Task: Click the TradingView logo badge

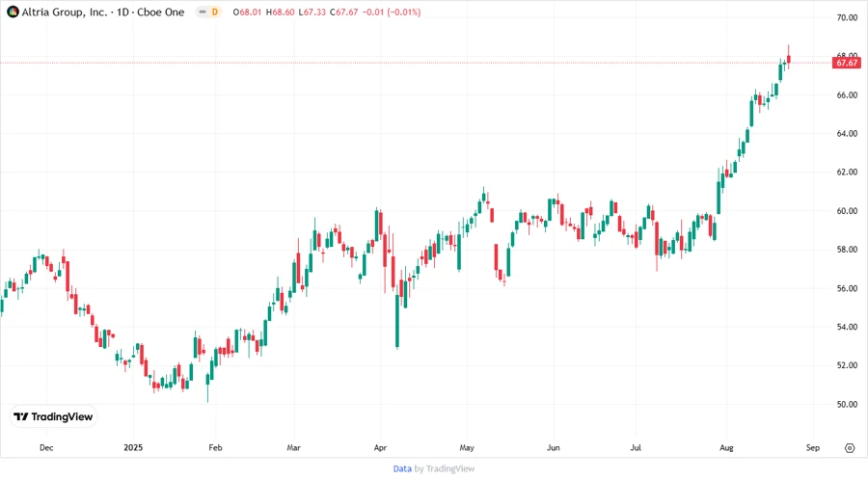Action: click(x=53, y=416)
